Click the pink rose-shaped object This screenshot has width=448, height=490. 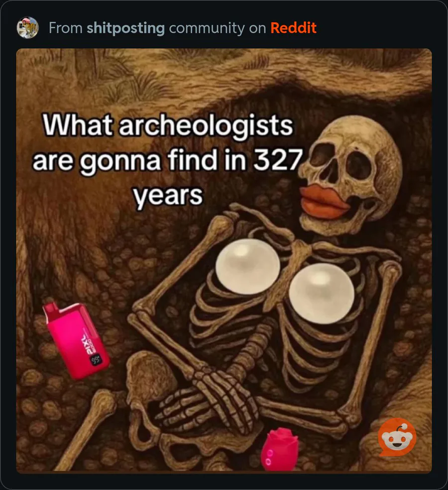279,450
